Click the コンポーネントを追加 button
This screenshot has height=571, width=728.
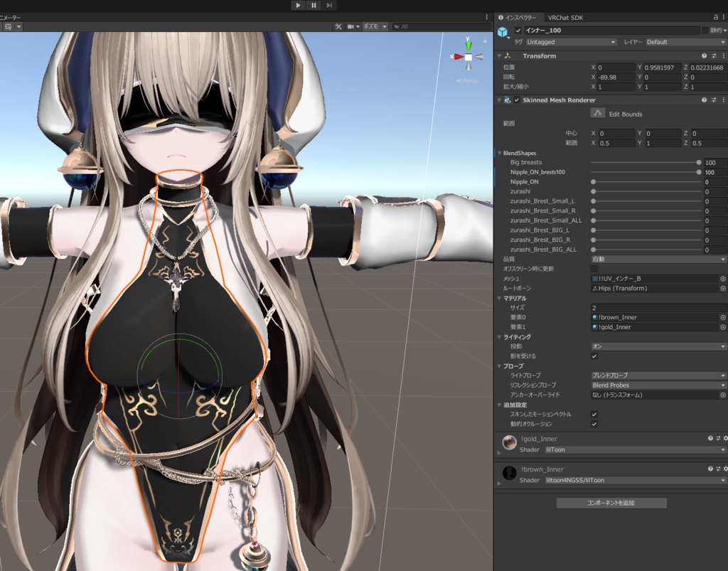click(611, 503)
